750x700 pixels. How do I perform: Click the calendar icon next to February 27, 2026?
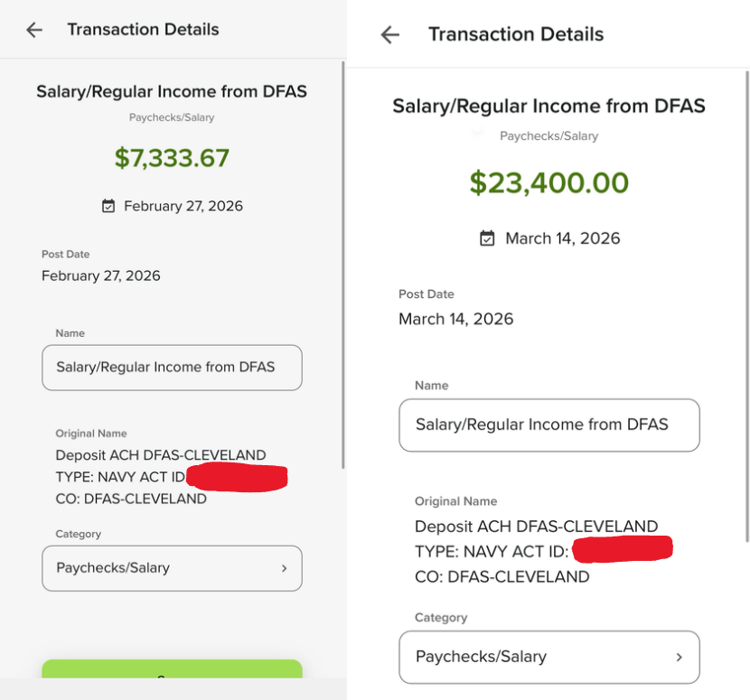(109, 205)
